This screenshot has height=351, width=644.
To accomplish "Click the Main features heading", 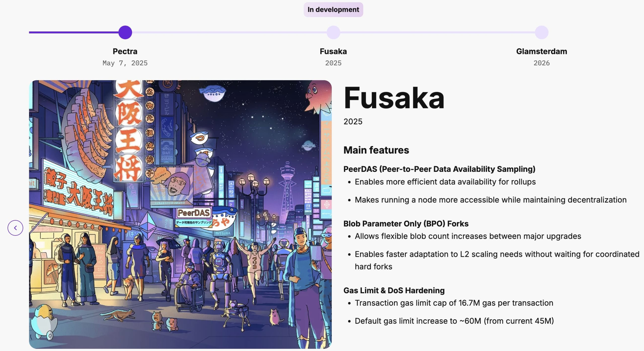I will [376, 150].
